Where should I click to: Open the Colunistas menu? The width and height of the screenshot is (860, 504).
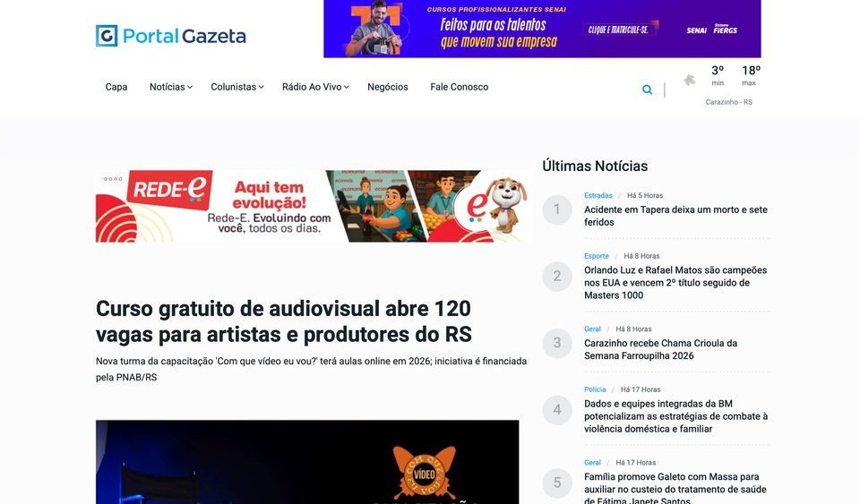coord(233,87)
